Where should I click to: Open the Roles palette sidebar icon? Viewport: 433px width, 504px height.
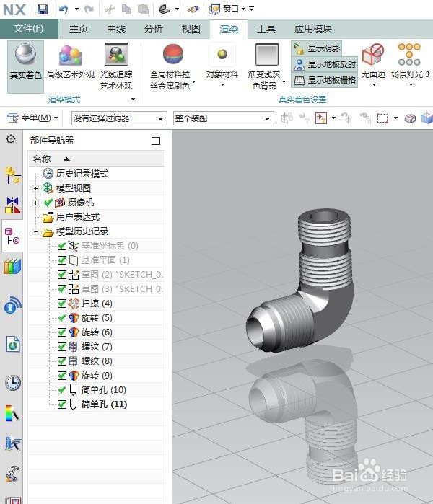[x=12, y=413]
